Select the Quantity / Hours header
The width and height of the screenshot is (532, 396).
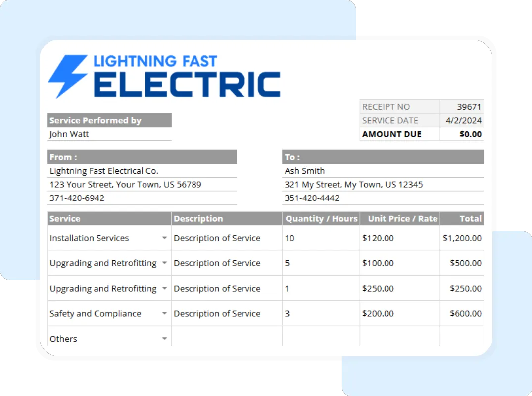(321, 218)
